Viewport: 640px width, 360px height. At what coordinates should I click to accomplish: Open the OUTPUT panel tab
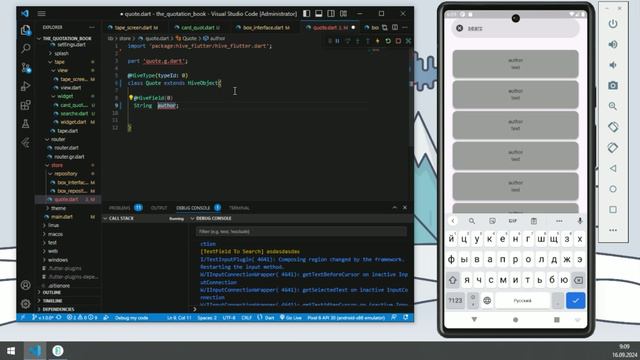coord(159,208)
